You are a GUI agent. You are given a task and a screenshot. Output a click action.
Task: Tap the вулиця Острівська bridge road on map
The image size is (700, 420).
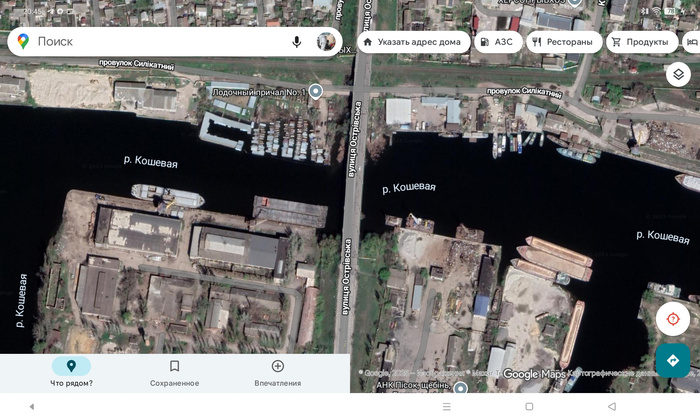click(351, 200)
